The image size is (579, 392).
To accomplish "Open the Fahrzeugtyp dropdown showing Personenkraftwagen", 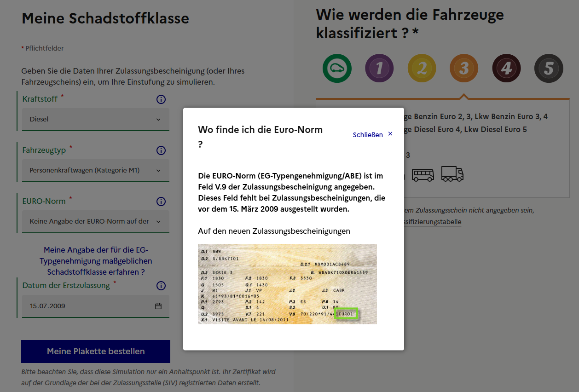I will (x=95, y=170).
